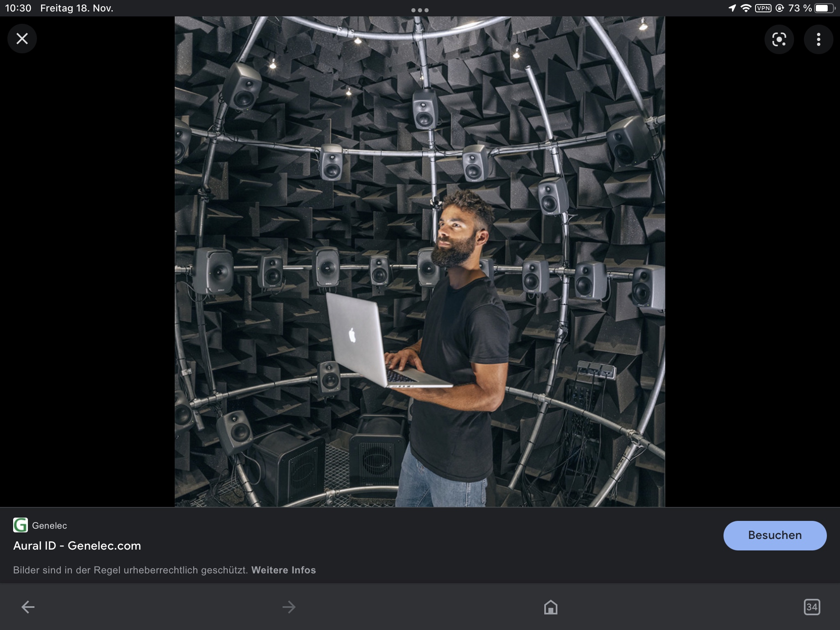
Task: Tap the rotation lock status icon
Action: coord(780,8)
